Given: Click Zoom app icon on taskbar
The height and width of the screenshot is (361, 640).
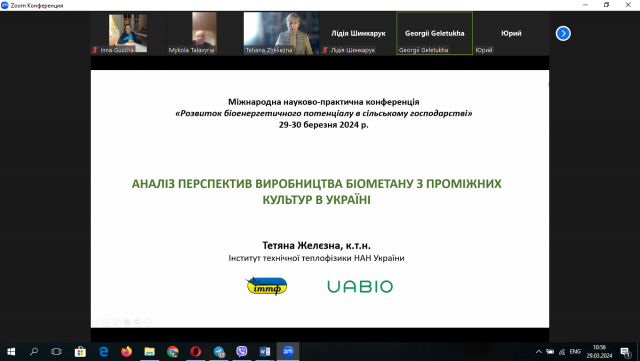Looking at the screenshot, I should [x=288, y=352].
